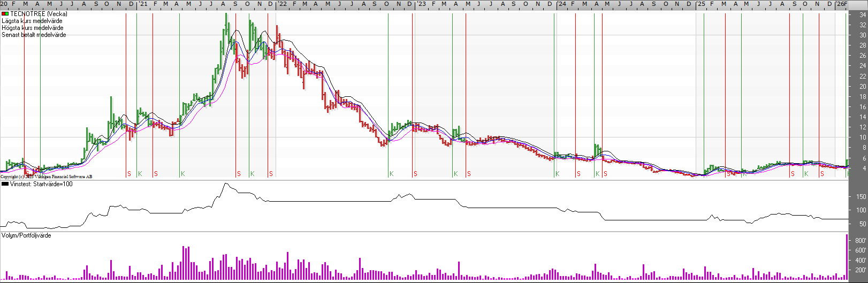Select the TECNOTREE (Vecka) chart title
The image size is (868, 283).
point(39,14)
